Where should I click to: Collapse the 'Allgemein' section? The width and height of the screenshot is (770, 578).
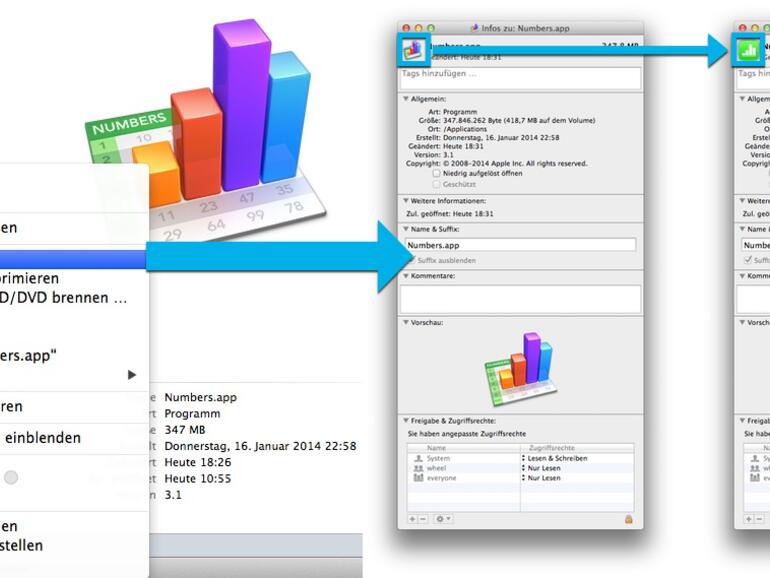406,99
